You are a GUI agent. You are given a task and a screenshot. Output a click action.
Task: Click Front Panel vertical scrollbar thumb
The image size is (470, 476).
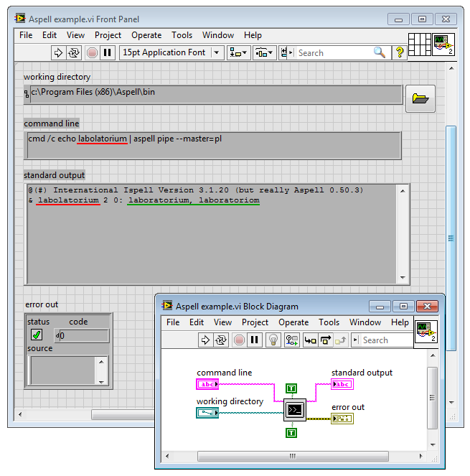tap(451, 238)
